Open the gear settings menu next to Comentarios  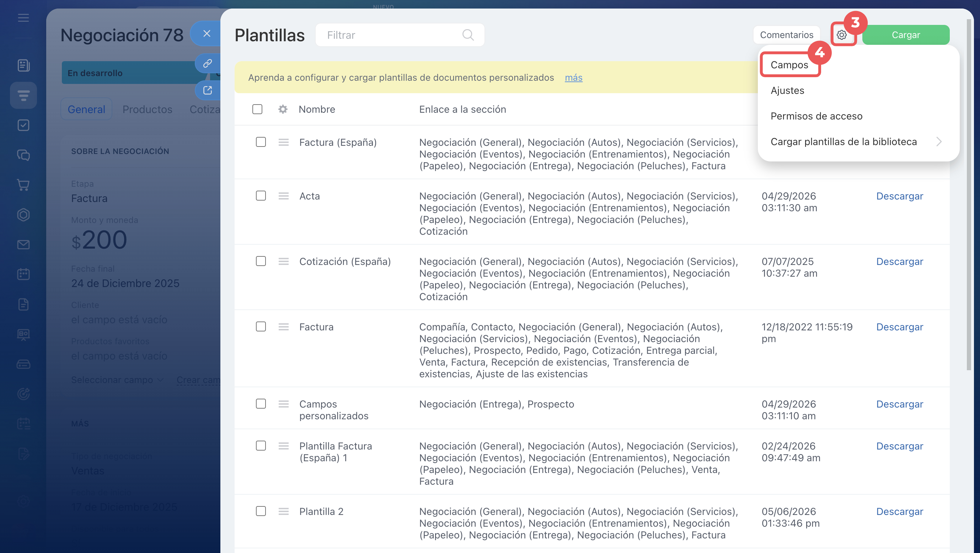841,35
